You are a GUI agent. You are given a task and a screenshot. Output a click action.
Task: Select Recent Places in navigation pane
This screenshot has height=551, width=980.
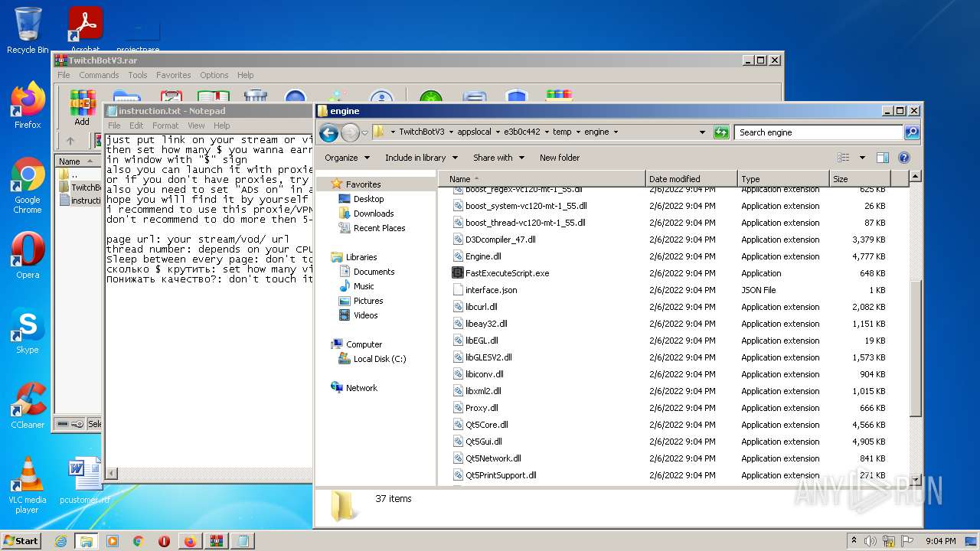pyautogui.click(x=380, y=228)
